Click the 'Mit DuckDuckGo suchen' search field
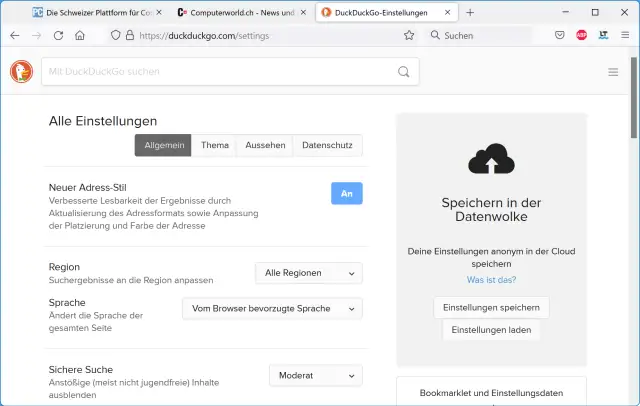The width and height of the screenshot is (640, 406). point(220,72)
